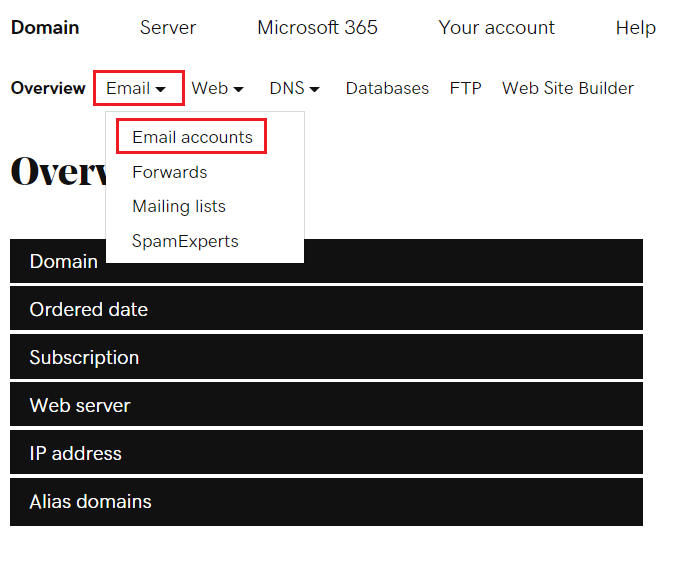687x569 pixels.
Task: Click the Subscription row
Action: (326, 357)
